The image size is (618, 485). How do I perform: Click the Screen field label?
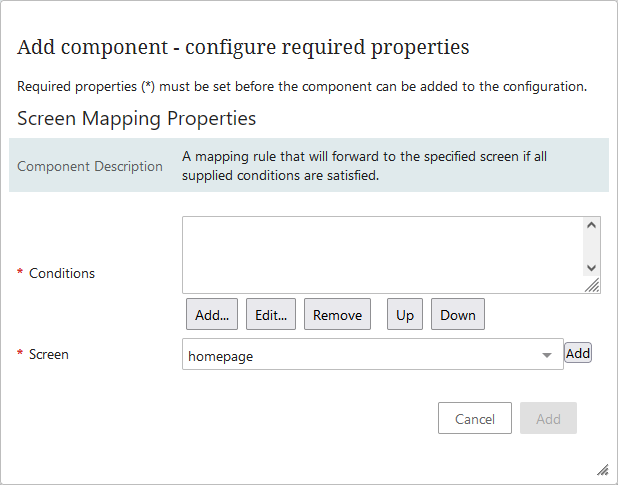coord(49,354)
